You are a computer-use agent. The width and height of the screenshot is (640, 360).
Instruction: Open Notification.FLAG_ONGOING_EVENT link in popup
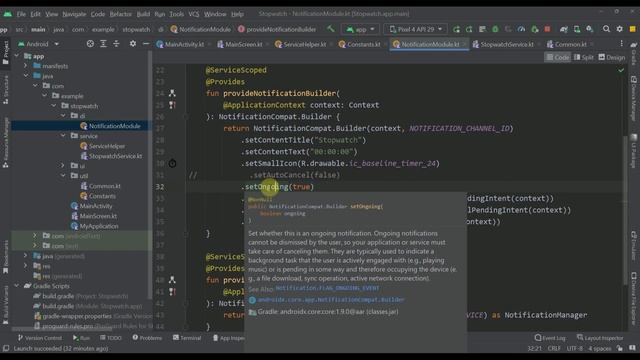point(327,288)
